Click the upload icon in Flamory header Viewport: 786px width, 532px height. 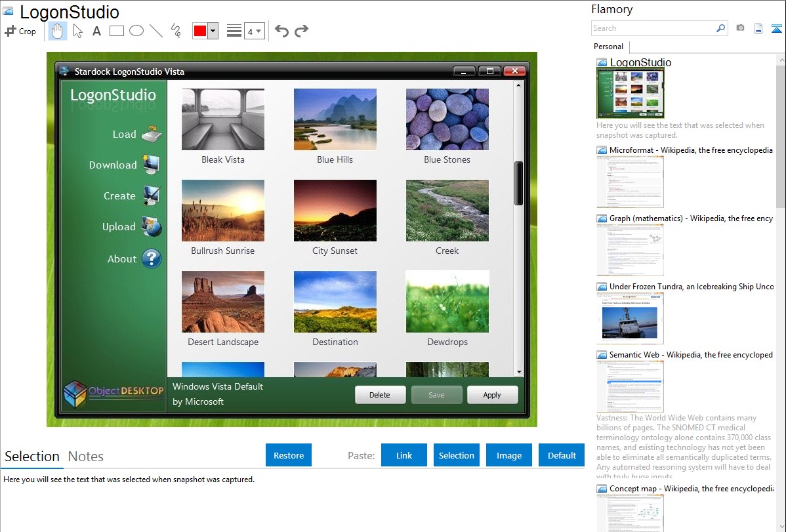tap(776, 28)
